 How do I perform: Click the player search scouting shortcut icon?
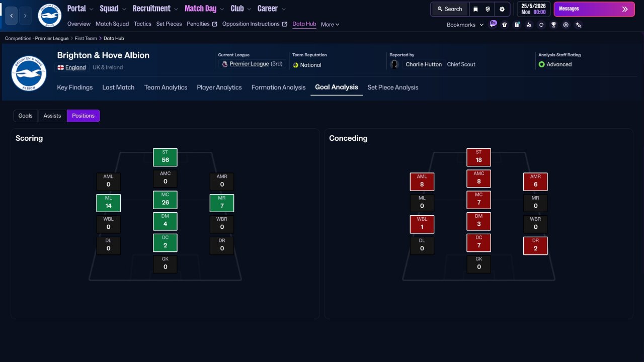tap(529, 25)
